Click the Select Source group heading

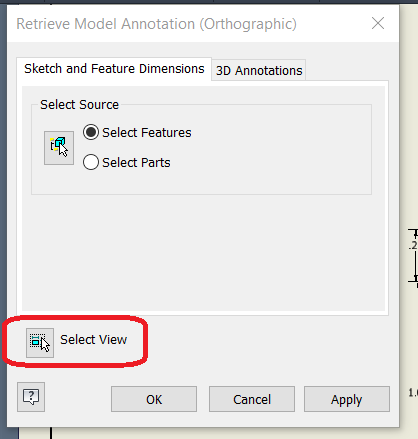(79, 105)
